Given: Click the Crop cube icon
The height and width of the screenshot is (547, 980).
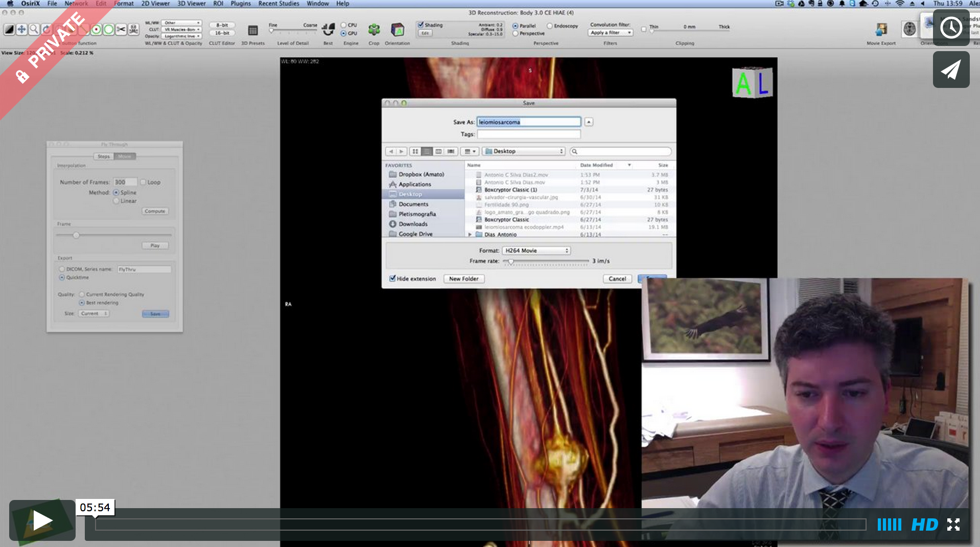Looking at the screenshot, I should pos(374,30).
